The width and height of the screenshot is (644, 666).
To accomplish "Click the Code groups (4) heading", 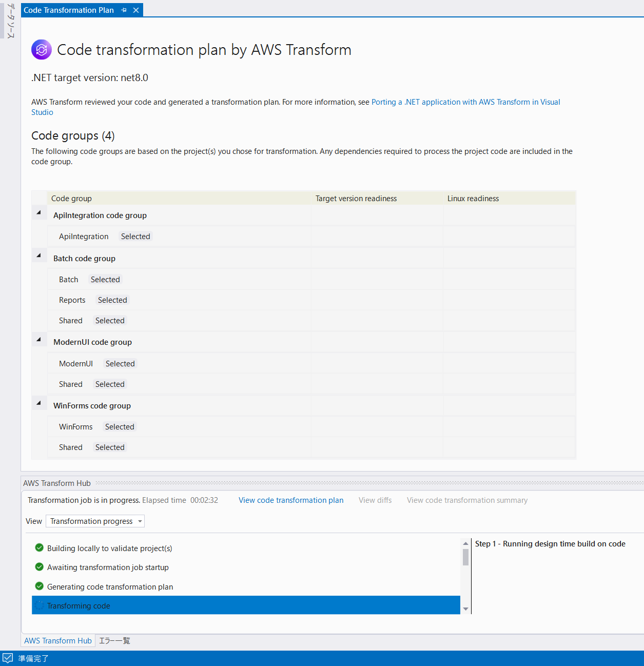I will pos(73,136).
